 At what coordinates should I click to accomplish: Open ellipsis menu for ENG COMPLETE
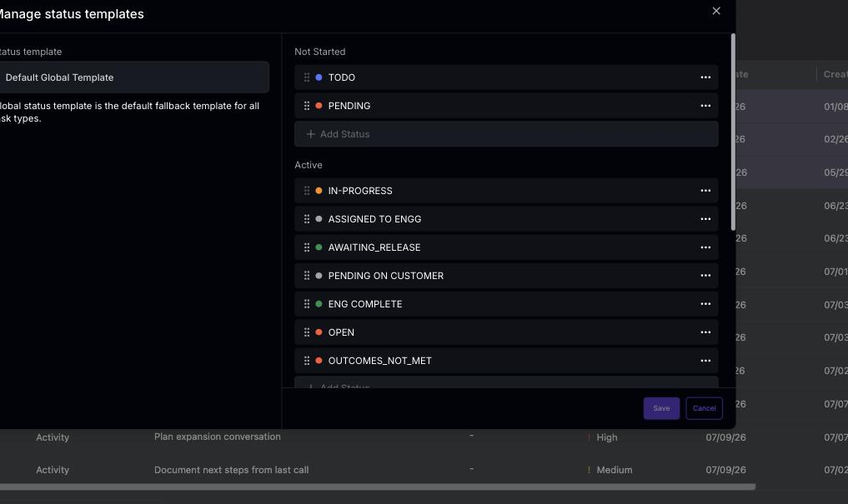pyautogui.click(x=705, y=304)
